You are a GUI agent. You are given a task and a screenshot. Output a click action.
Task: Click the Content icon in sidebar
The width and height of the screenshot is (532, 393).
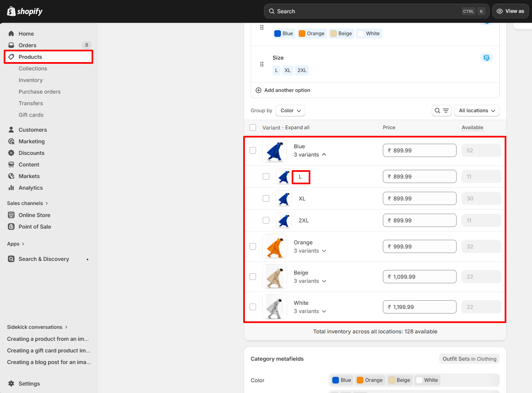tap(11, 164)
